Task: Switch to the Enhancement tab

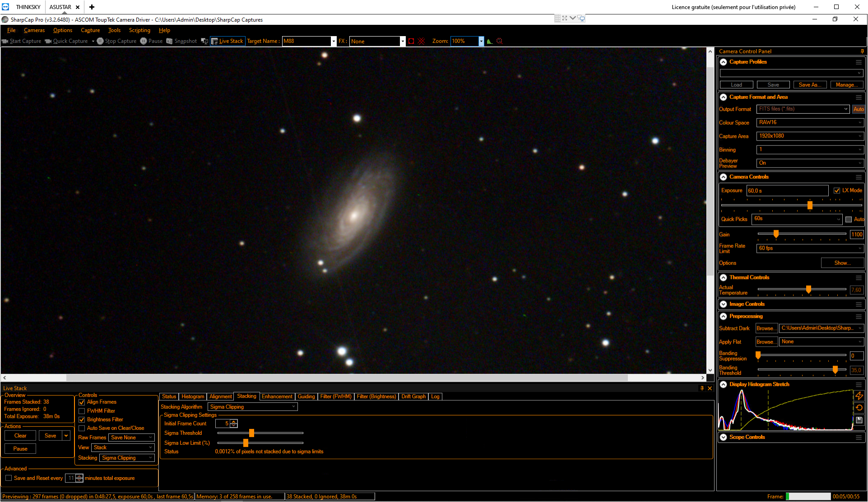Action: (x=277, y=397)
